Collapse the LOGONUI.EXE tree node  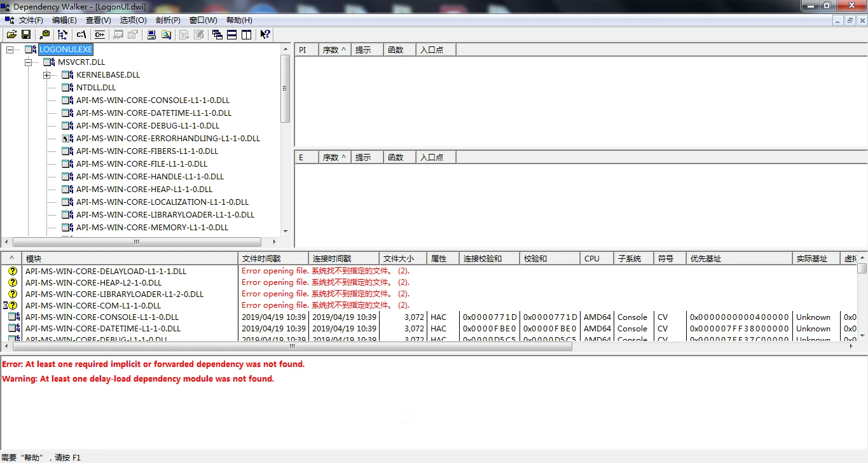click(10, 49)
